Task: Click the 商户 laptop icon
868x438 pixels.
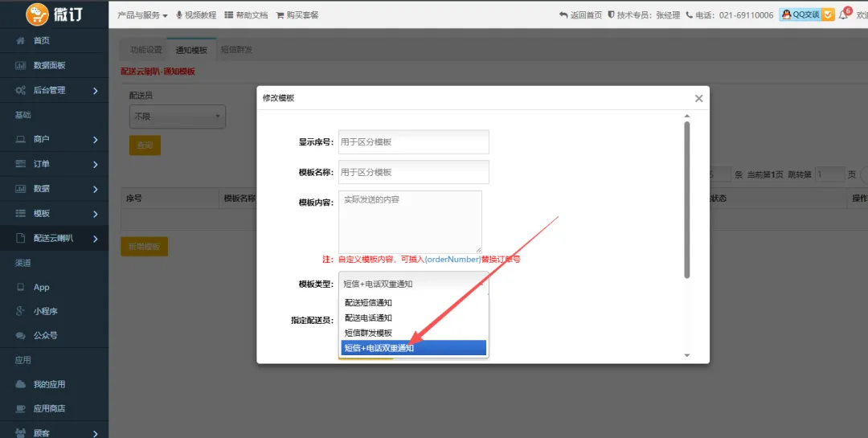Action: pos(20,140)
